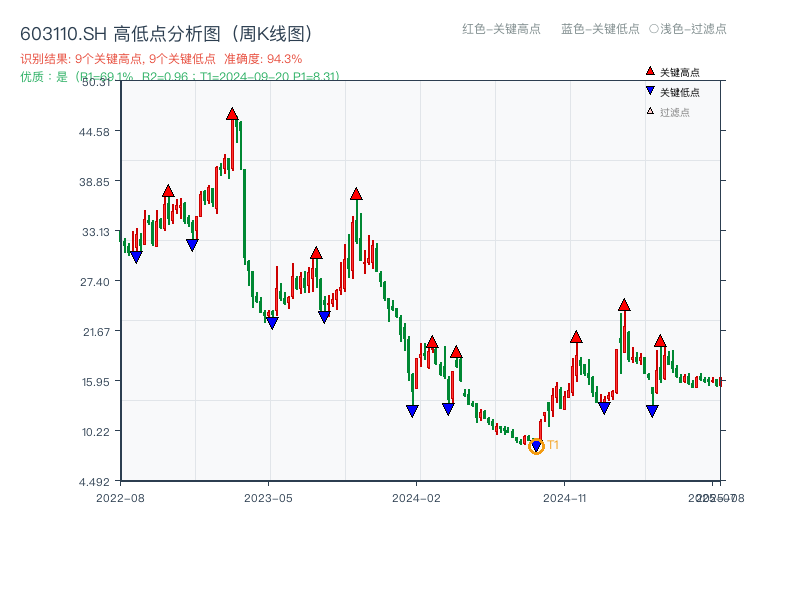Click the red 关键高点 triangle in the legend box
Viewport: 800px width, 600px height.
coord(650,70)
